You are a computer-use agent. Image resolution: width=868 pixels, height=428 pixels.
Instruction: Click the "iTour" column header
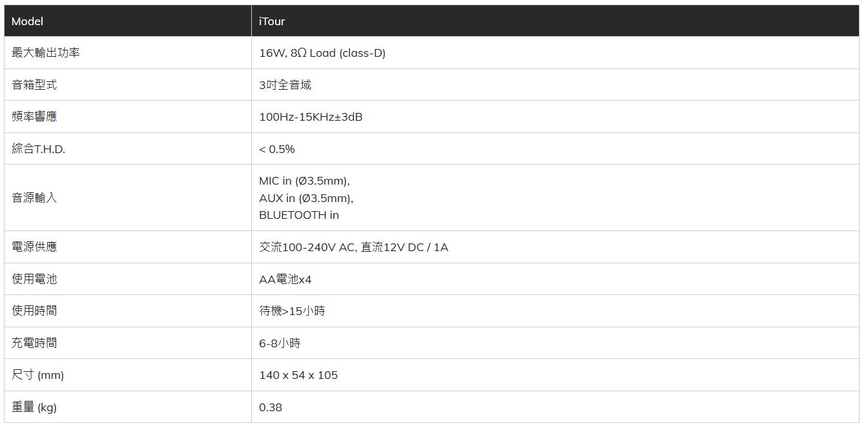pyautogui.click(x=272, y=21)
